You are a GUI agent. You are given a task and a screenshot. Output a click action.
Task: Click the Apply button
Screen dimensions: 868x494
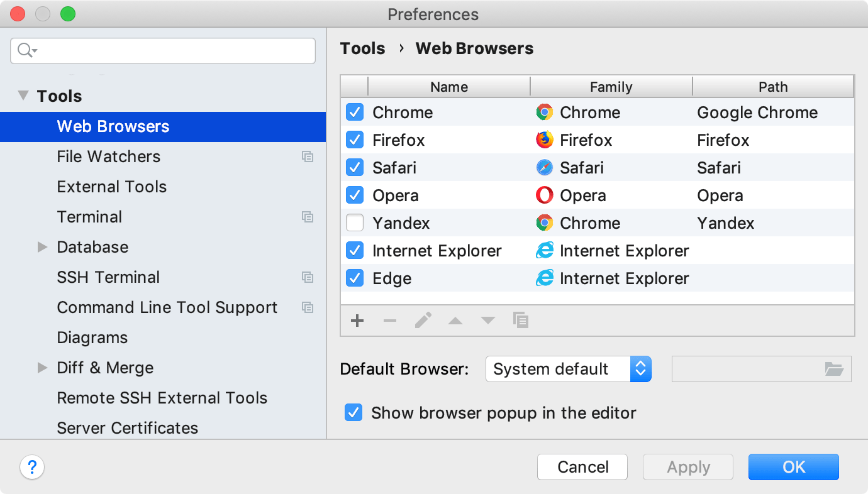point(688,467)
